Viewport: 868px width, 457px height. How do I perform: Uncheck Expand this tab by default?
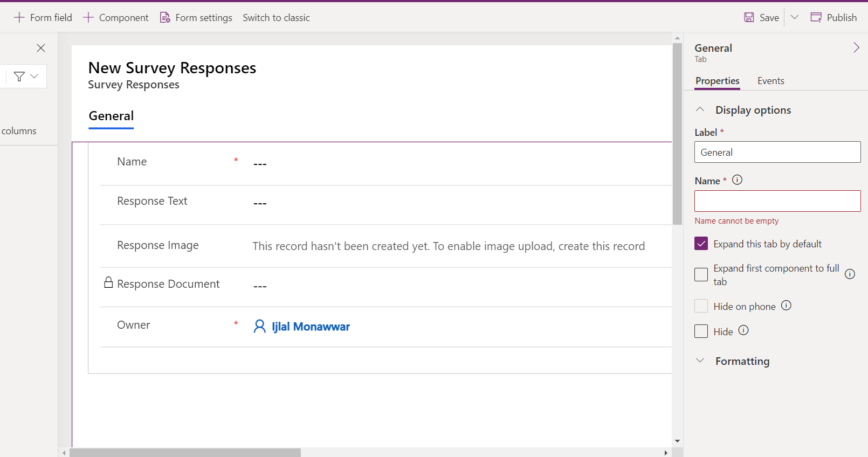pos(701,244)
